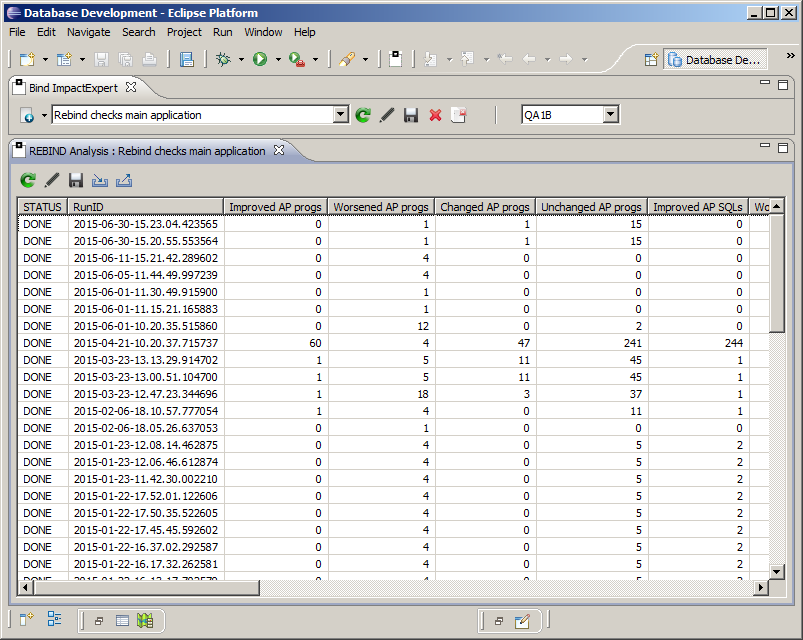Select row with RunID 2015-04-21-10.20.37.715737
This screenshot has height=640, width=803.
pos(144,343)
